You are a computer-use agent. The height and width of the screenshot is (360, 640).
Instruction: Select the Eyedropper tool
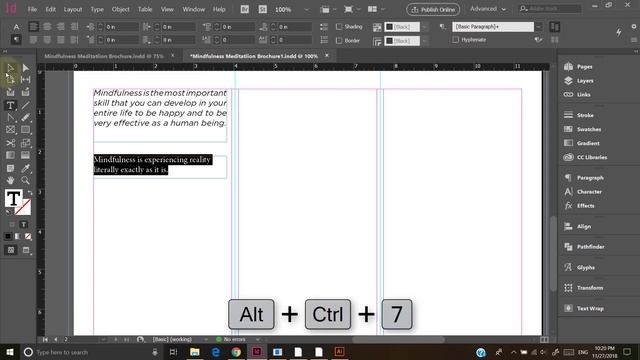click(26, 168)
